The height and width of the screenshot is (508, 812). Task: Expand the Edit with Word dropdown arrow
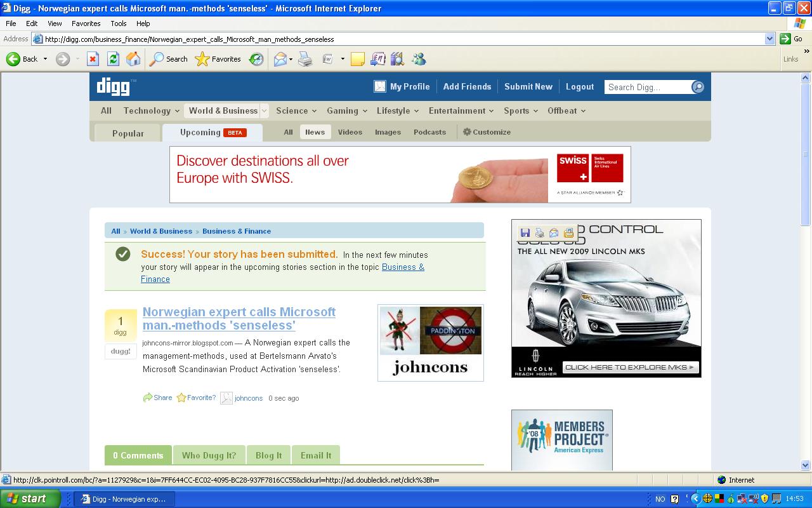pos(343,59)
